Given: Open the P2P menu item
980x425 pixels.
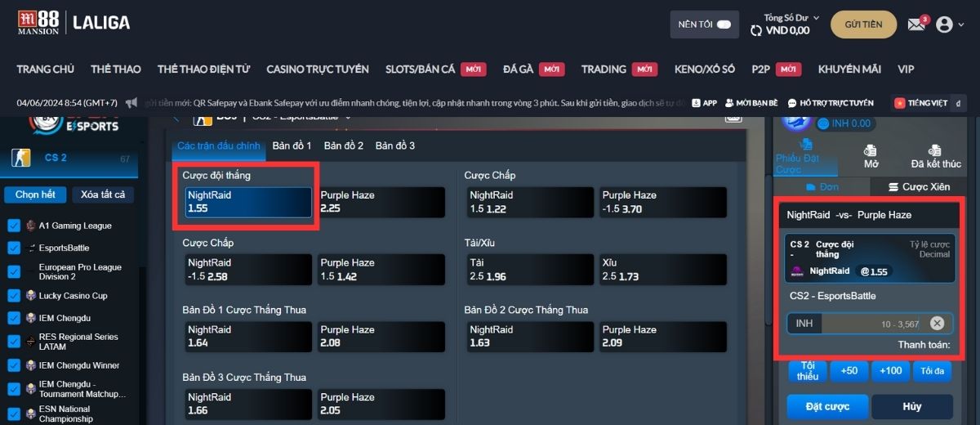Looking at the screenshot, I should pyautogui.click(x=761, y=69).
